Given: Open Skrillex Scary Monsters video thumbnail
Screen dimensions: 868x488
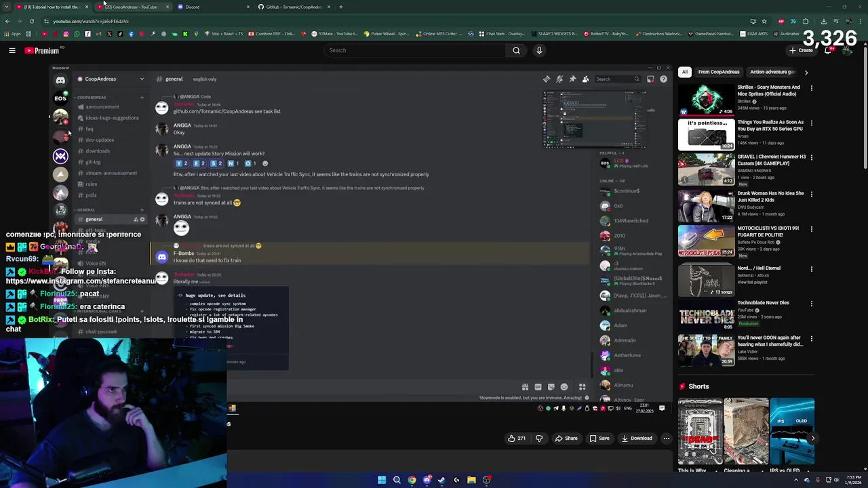Looking at the screenshot, I should pos(707,100).
